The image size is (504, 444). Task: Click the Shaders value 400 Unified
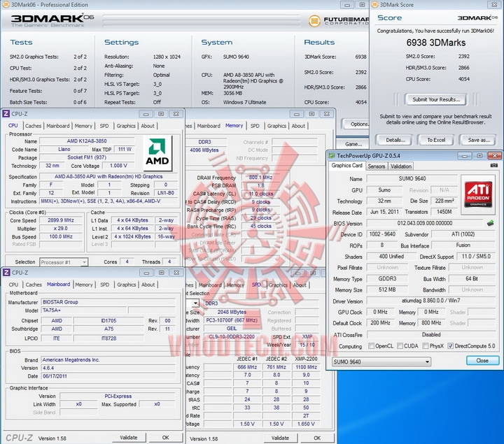pos(391,257)
